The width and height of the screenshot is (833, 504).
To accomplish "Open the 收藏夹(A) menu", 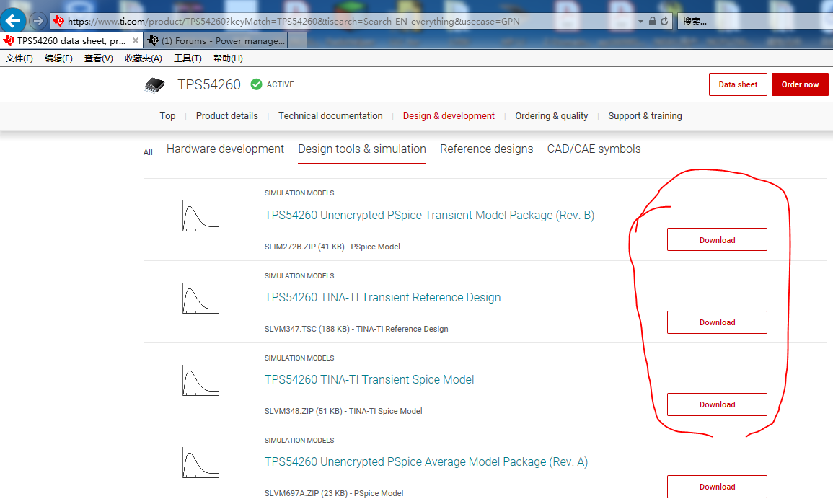I will [144, 58].
